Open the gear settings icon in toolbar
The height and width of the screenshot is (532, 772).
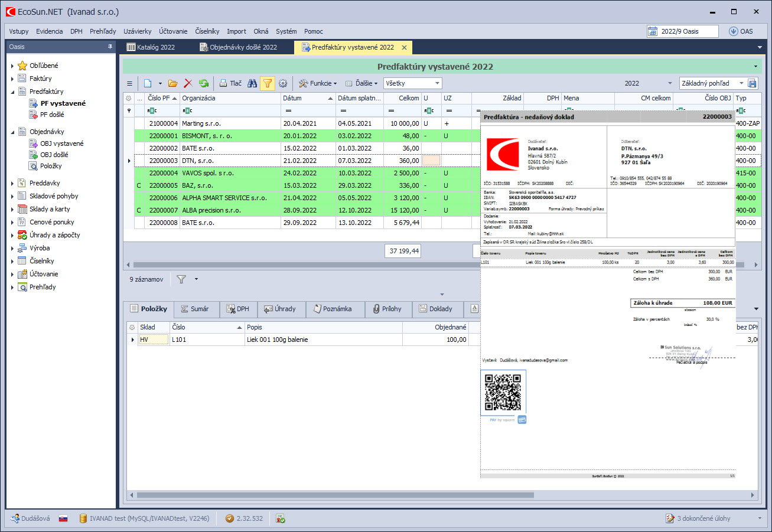[283, 84]
